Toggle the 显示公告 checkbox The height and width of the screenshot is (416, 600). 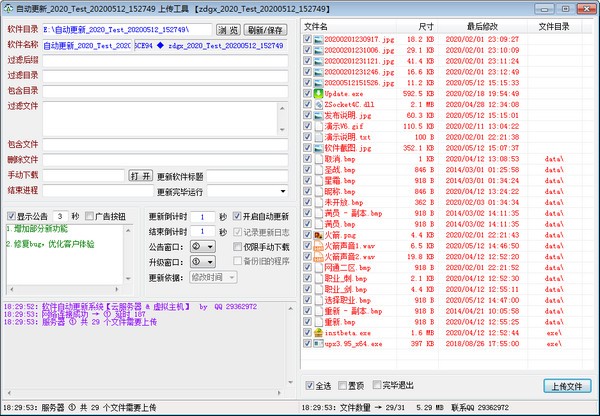point(12,215)
